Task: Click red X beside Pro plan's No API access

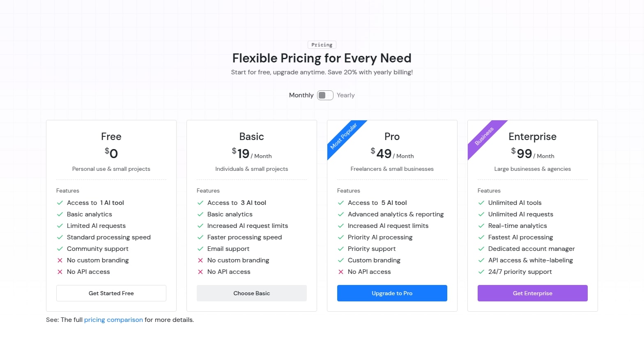Action: pos(341,272)
